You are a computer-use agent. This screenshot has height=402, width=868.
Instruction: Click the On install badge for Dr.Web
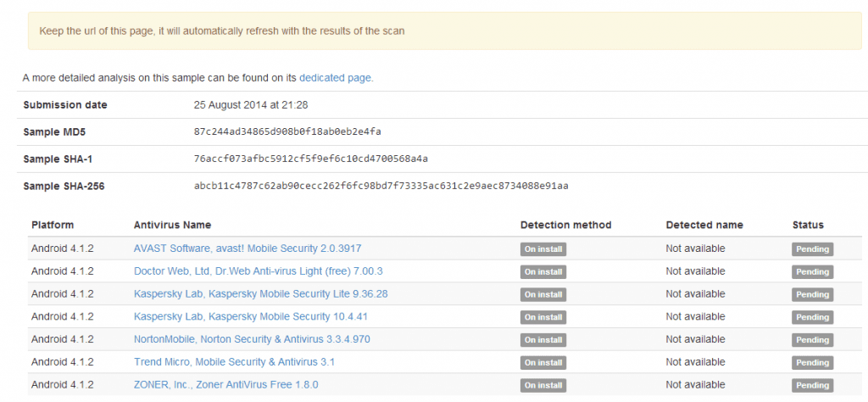(x=543, y=272)
